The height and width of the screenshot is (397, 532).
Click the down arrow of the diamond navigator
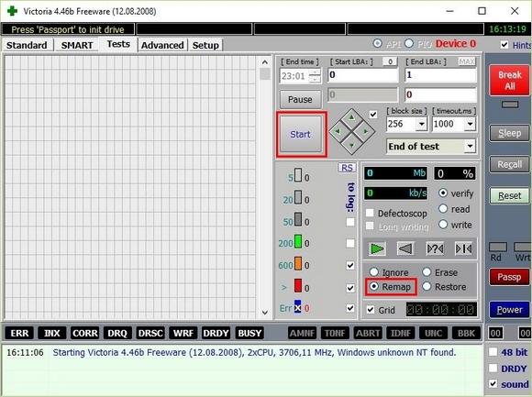pos(352,145)
